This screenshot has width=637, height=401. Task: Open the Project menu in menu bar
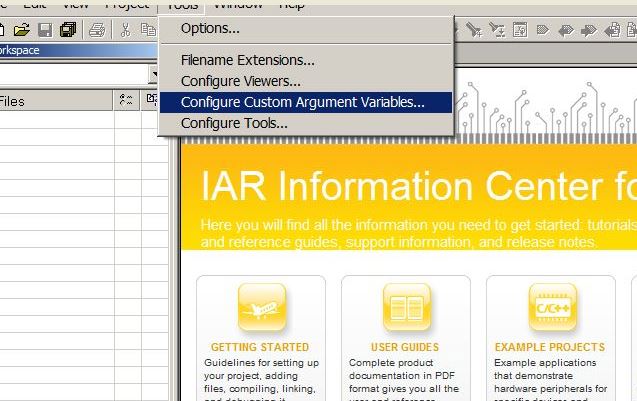(127, 5)
